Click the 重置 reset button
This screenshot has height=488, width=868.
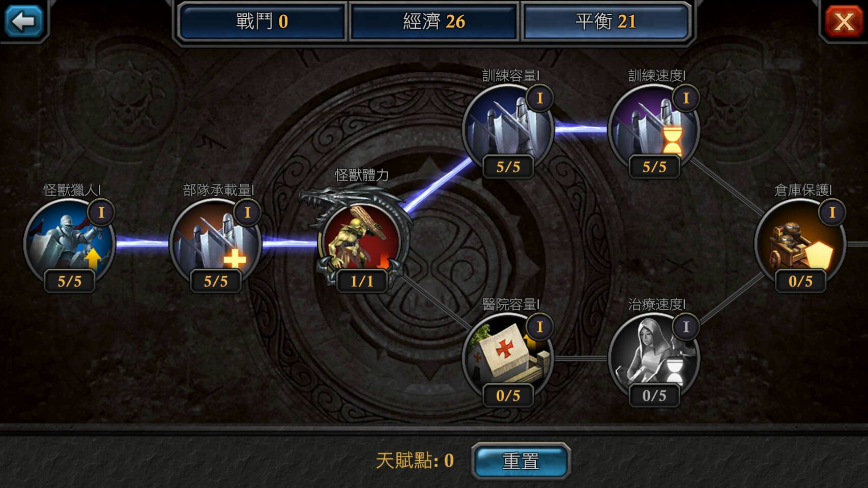click(520, 461)
